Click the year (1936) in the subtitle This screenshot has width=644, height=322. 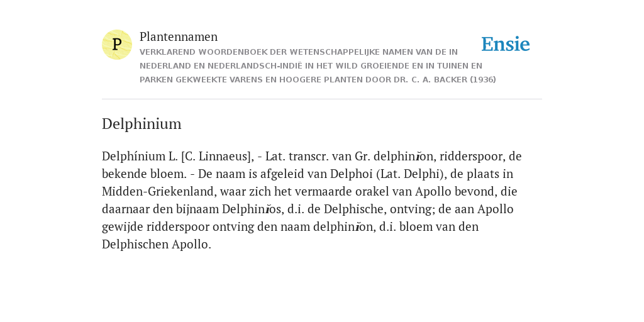pos(483,80)
